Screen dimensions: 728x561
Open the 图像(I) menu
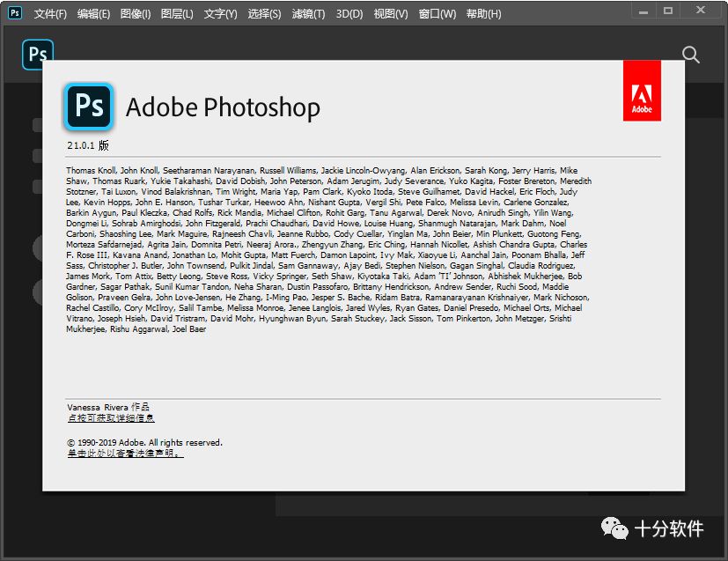coord(135,14)
